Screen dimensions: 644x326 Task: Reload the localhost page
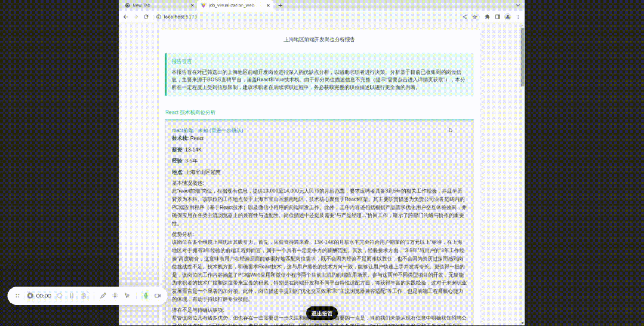coord(146,17)
